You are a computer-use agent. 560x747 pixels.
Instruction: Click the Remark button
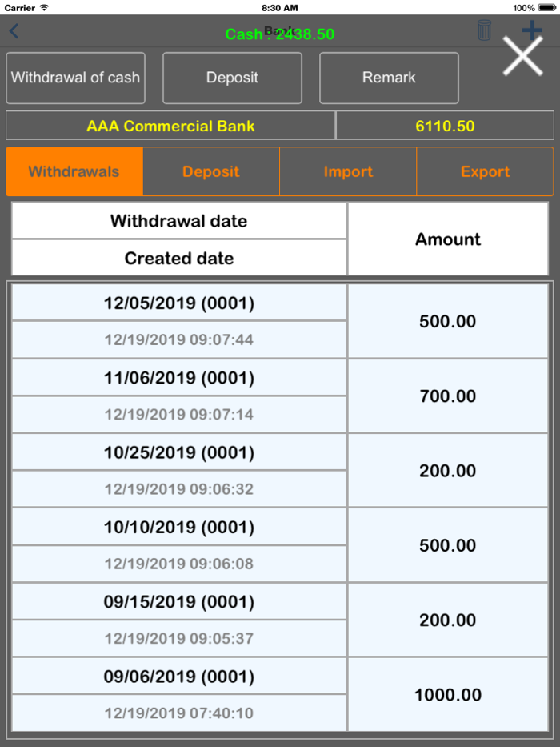(x=389, y=78)
